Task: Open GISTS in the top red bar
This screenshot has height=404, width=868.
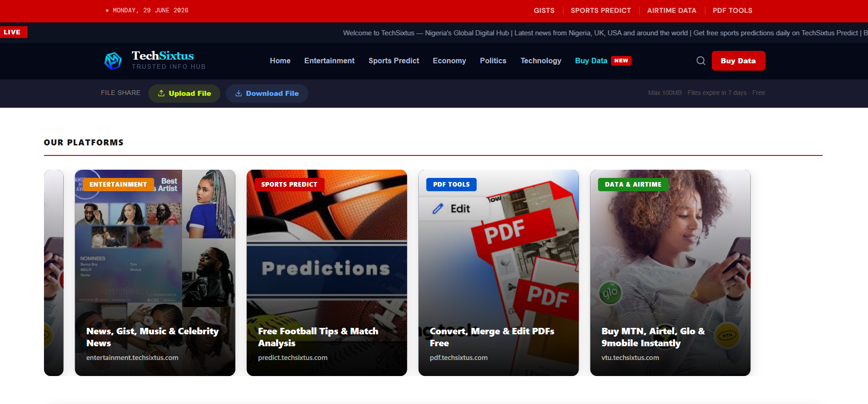Action: tap(544, 11)
